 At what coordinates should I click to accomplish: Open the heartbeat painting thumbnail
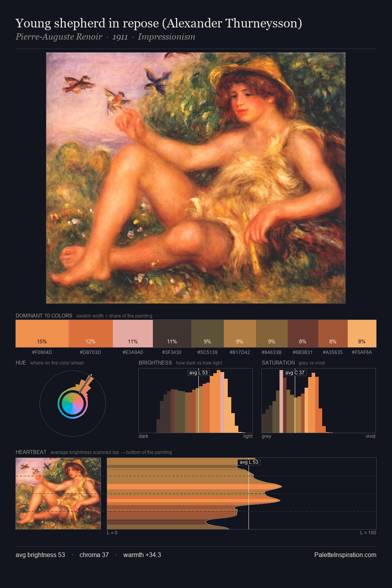58,494
